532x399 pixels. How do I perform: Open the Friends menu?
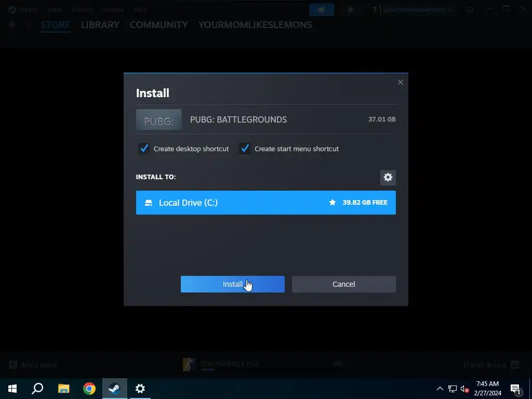coord(83,9)
